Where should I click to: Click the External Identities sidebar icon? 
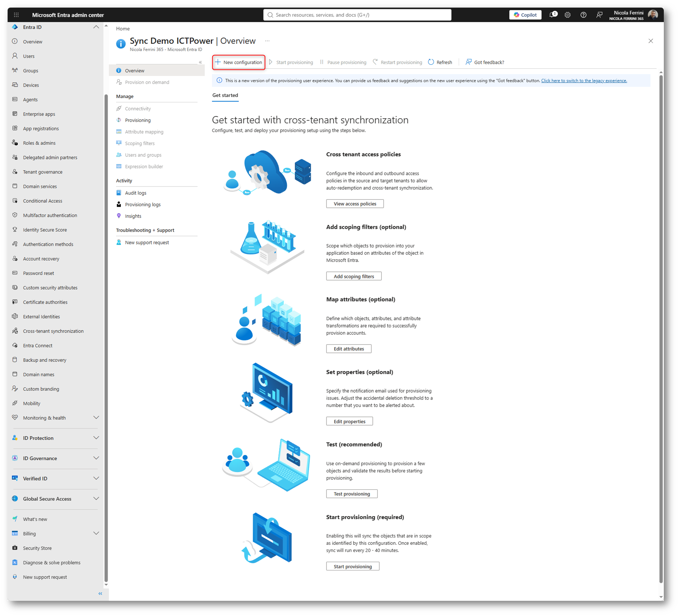(x=15, y=316)
